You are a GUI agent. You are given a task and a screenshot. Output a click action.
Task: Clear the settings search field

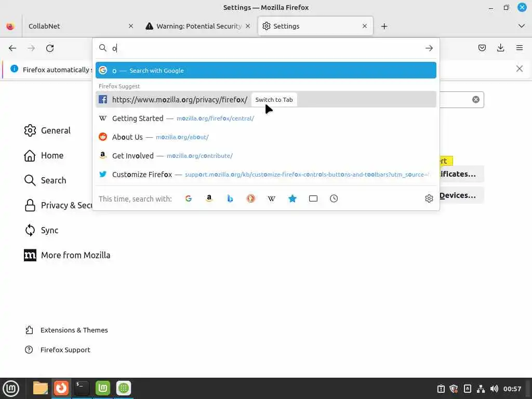[x=476, y=99]
